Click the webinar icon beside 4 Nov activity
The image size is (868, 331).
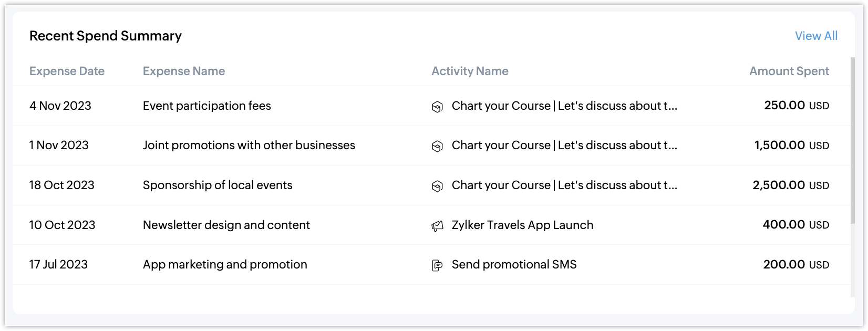pos(437,107)
